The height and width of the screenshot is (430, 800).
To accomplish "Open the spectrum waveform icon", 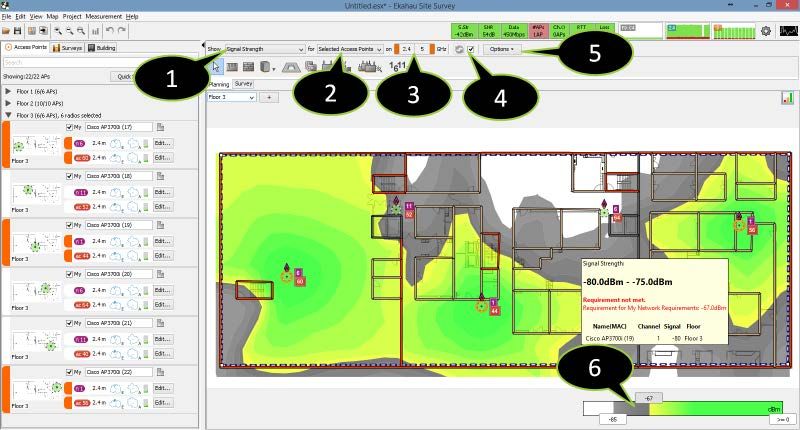I will [788, 31].
